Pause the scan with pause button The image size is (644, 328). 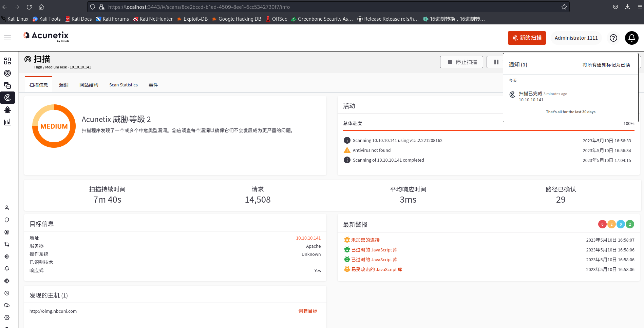coord(496,62)
